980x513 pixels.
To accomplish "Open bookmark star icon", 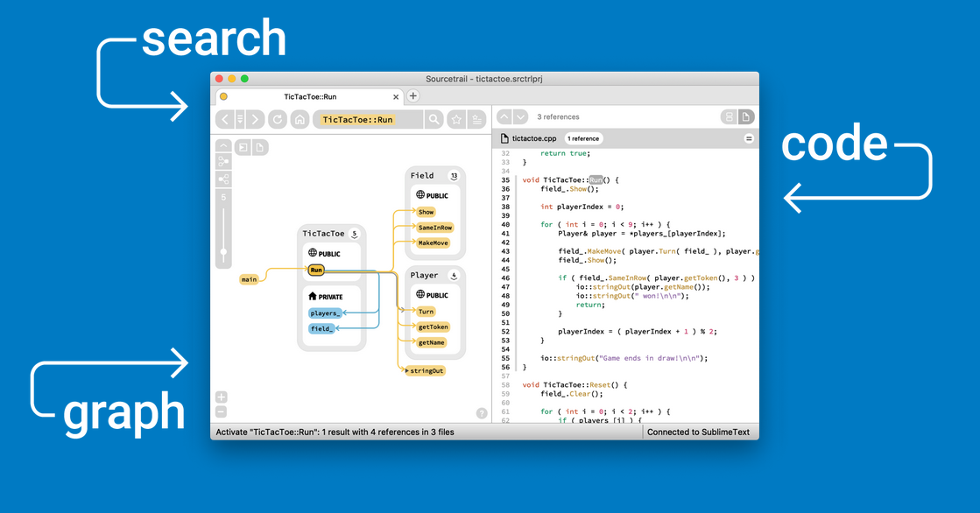I will pyautogui.click(x=456, y=119).
